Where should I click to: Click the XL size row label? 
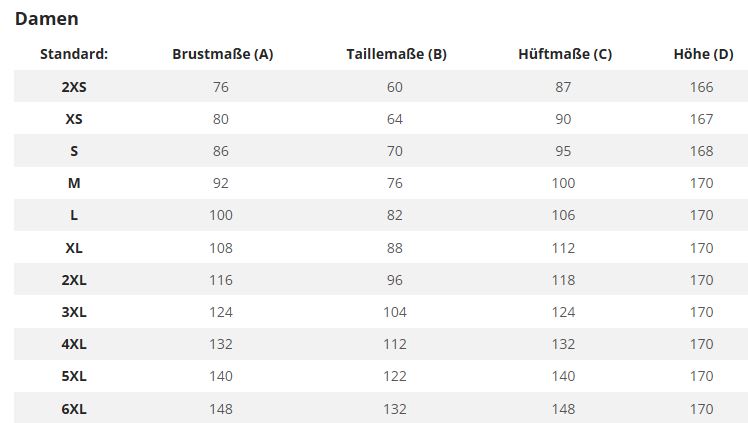74,248
